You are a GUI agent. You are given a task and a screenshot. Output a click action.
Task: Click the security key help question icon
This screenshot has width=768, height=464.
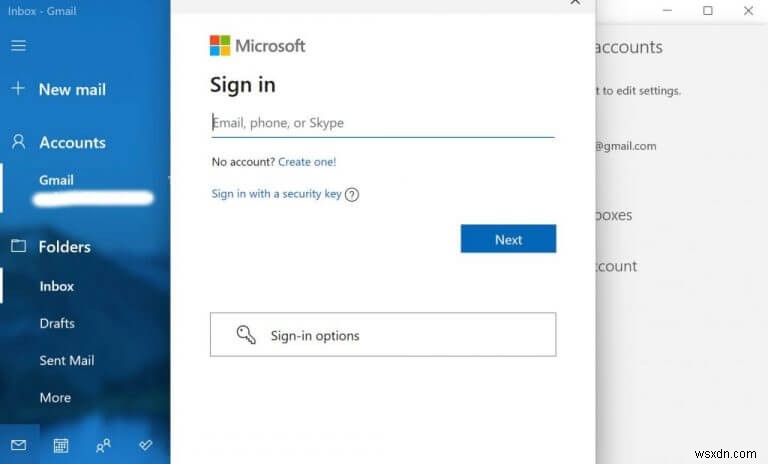(352, 195)
